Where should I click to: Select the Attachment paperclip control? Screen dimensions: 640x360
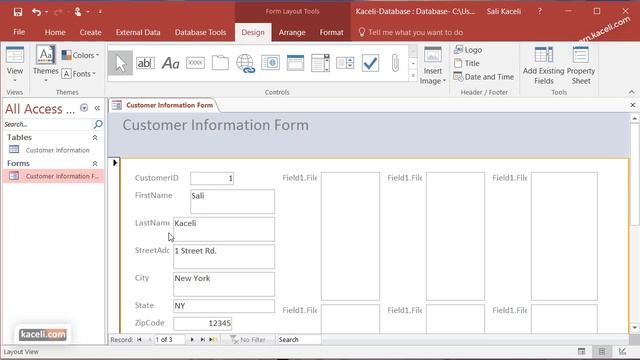[395, 63]
